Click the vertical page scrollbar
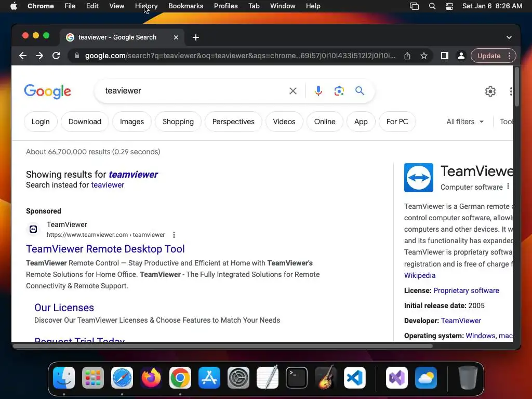The image size is (532, 399). 517,87
